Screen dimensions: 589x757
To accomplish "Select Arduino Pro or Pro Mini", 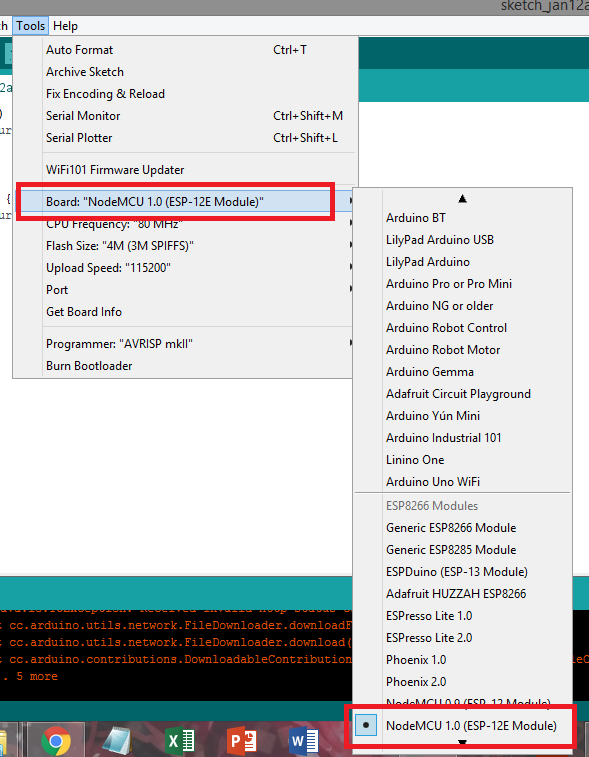I will pyautogui.click(x=463, y=284).
